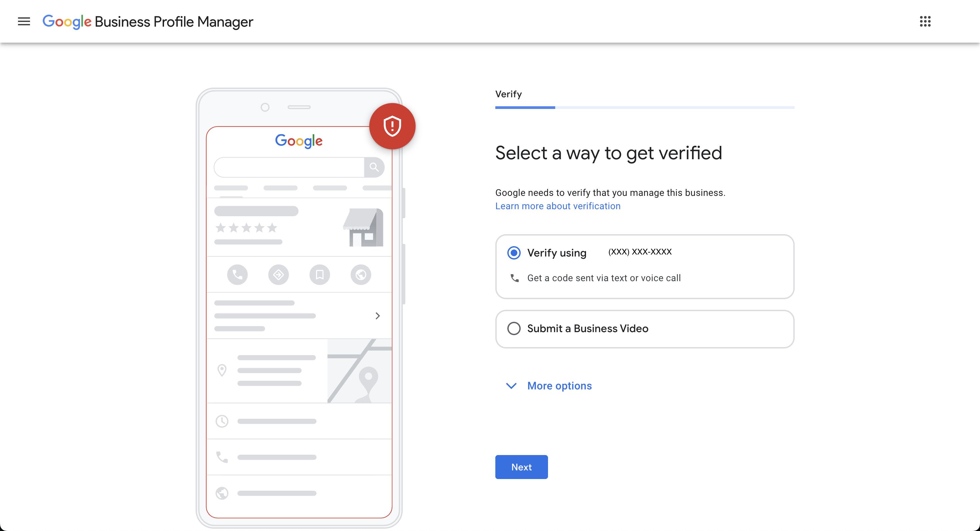Image resolution: width=980 pixels, height=531 pixels.
Task: Click the phone mockup search magnifier icon
Action: (x=374, y=167)
